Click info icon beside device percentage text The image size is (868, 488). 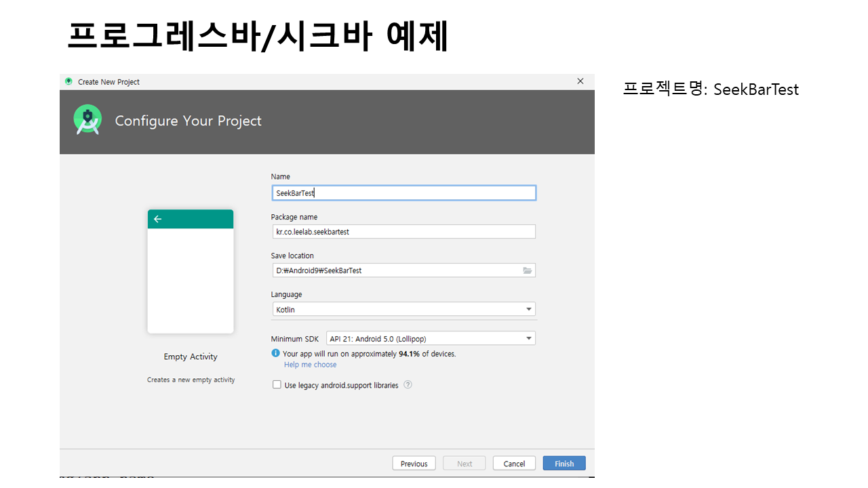[275, 353]
